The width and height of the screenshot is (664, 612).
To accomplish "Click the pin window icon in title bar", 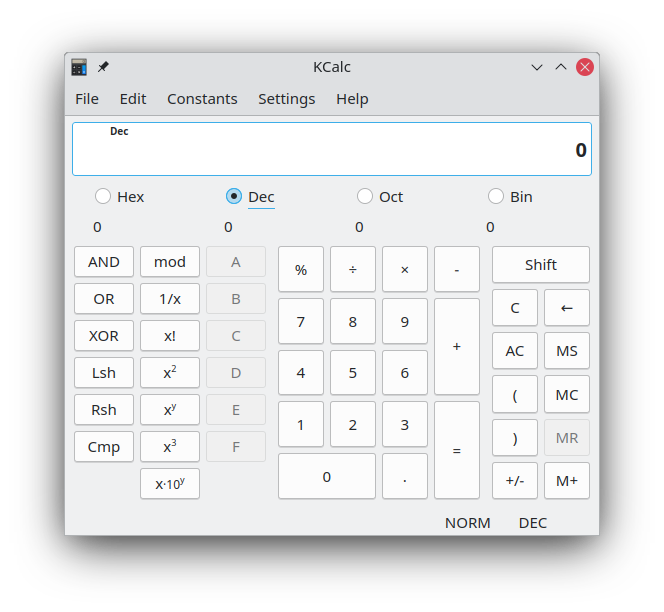I will (103, 67).
